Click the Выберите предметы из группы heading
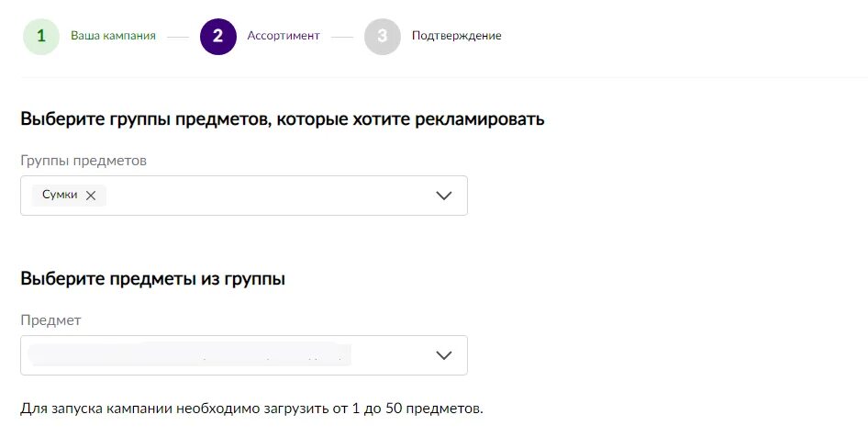This screenshot has width=868, height=437. pos(152,279)
